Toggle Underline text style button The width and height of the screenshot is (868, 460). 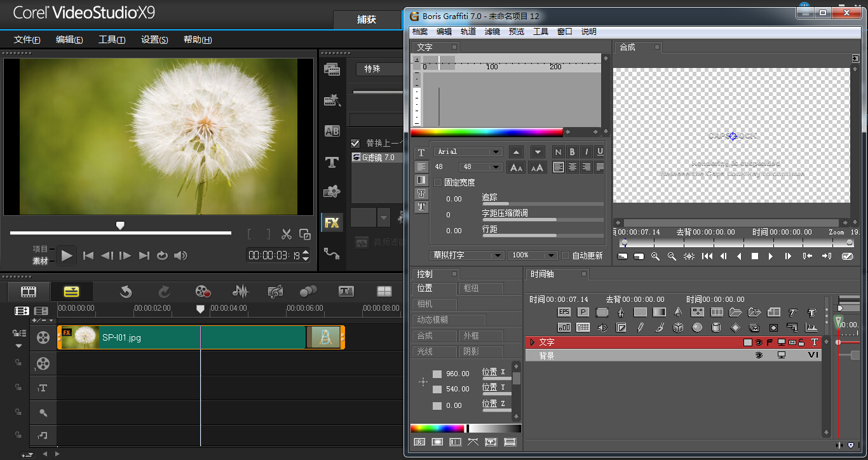599,152
